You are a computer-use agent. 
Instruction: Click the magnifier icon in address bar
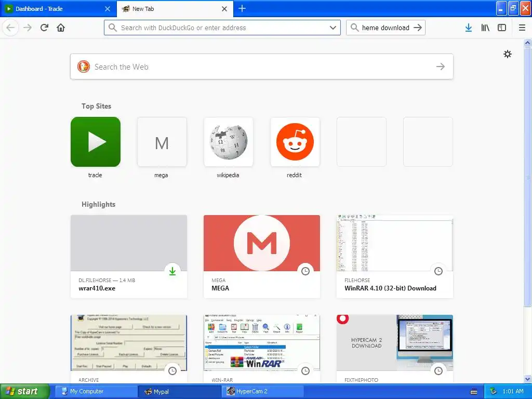coord(113,28)
